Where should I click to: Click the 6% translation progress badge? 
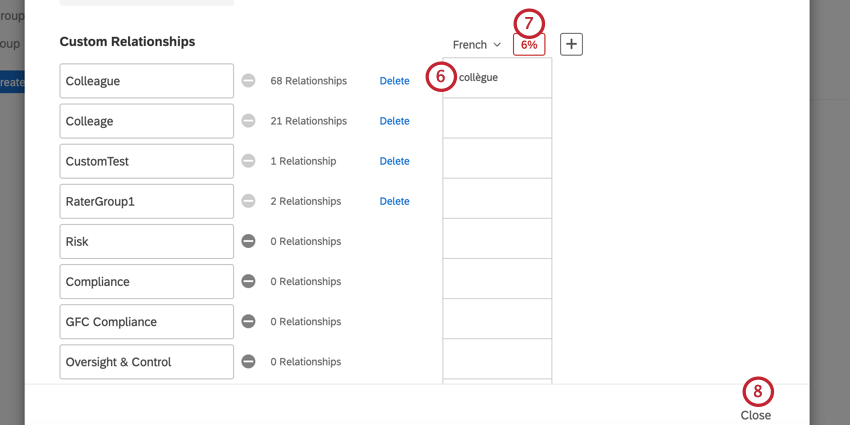pos(528,45)
